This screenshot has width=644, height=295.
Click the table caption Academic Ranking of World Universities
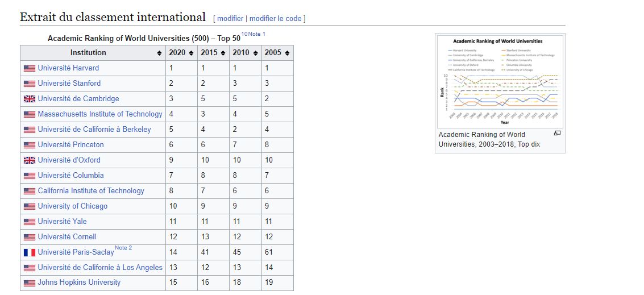(x=144, y=39)
